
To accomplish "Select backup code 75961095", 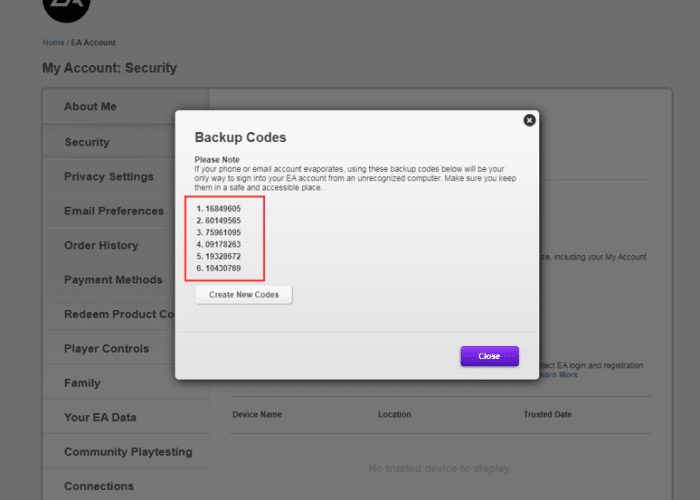I will pyautogui.click(x=223, y=232).
